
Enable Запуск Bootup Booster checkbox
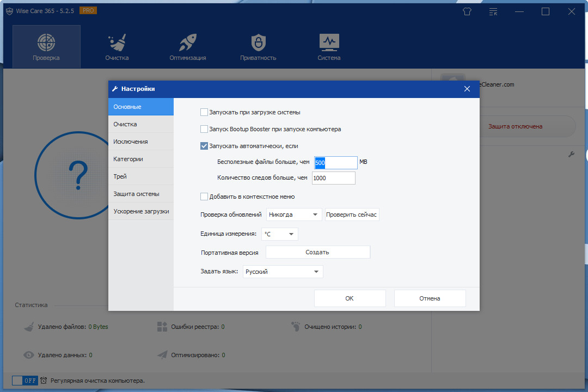(x=204, y=129)
